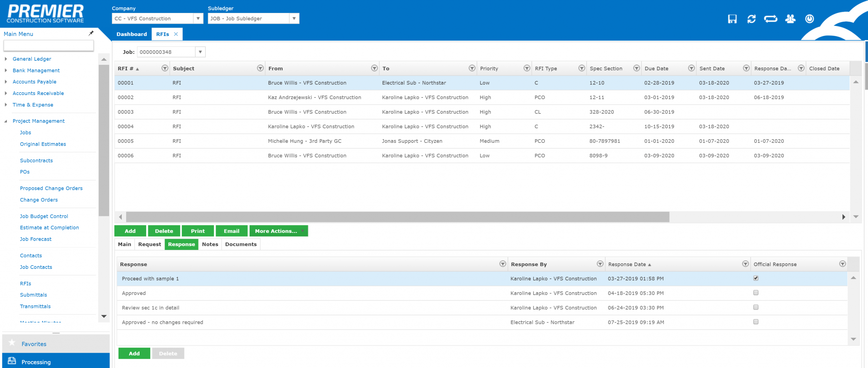Click the users group icon
868x368 pixels.
790,19
